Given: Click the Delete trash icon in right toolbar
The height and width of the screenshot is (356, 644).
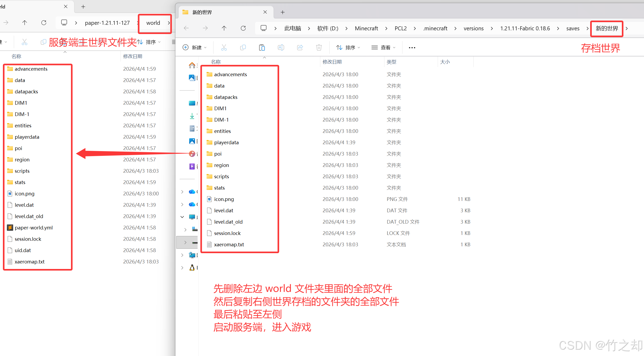Looking at the screenshot, I should pos(319,47).
